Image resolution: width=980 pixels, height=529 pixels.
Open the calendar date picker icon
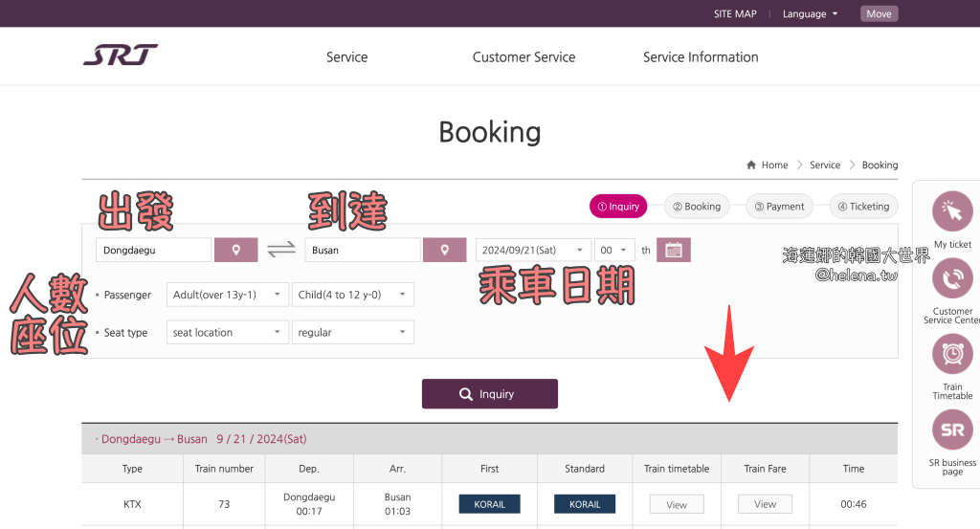(673, 251)
